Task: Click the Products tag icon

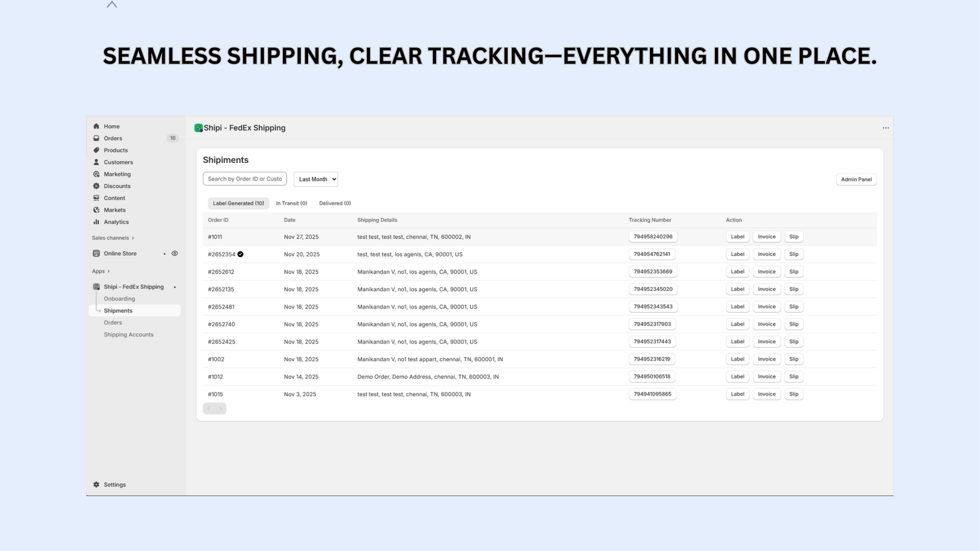Action: pos(97,150)
